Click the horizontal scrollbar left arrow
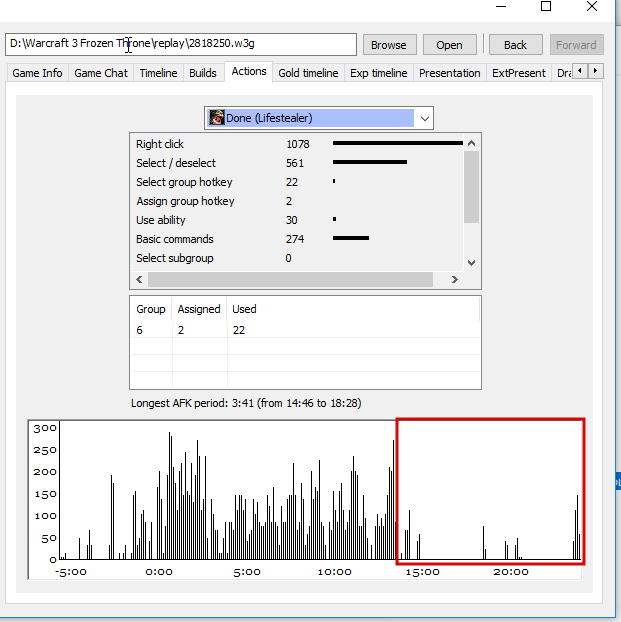The image size is (621, 622). [139, 280]
